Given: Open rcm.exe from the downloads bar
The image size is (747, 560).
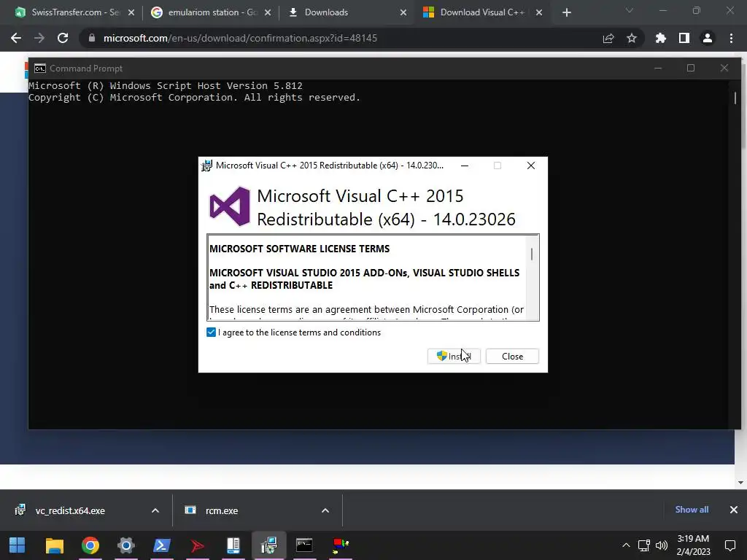Looking at the screenshot, I should 222,510.
